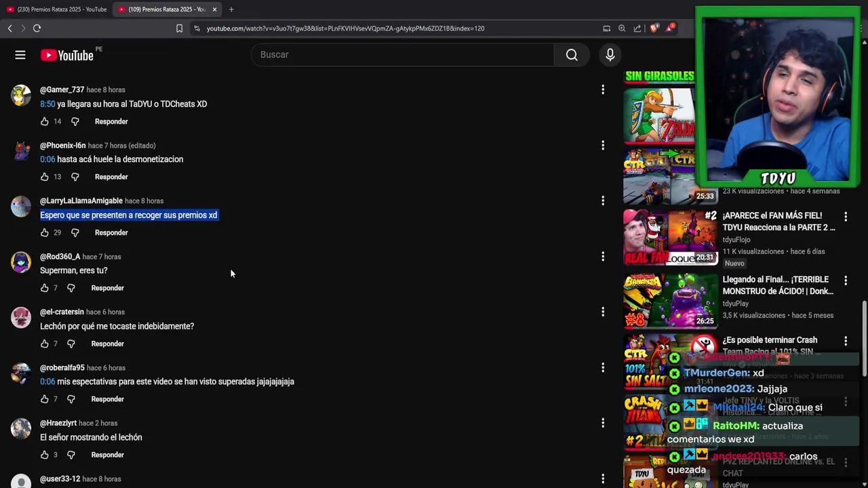Dislike the @Phoenix-I6n comment
Viewport: 868px width, 488px height.
click(75, 177)
